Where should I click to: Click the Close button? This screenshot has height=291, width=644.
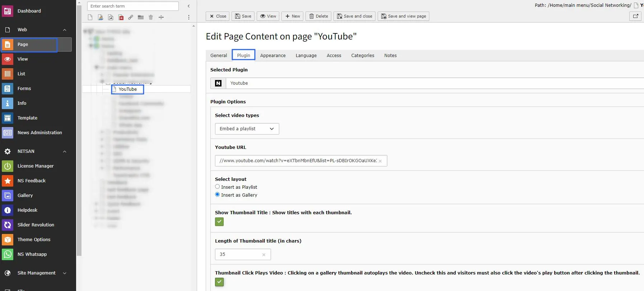[x=218, y=16]
